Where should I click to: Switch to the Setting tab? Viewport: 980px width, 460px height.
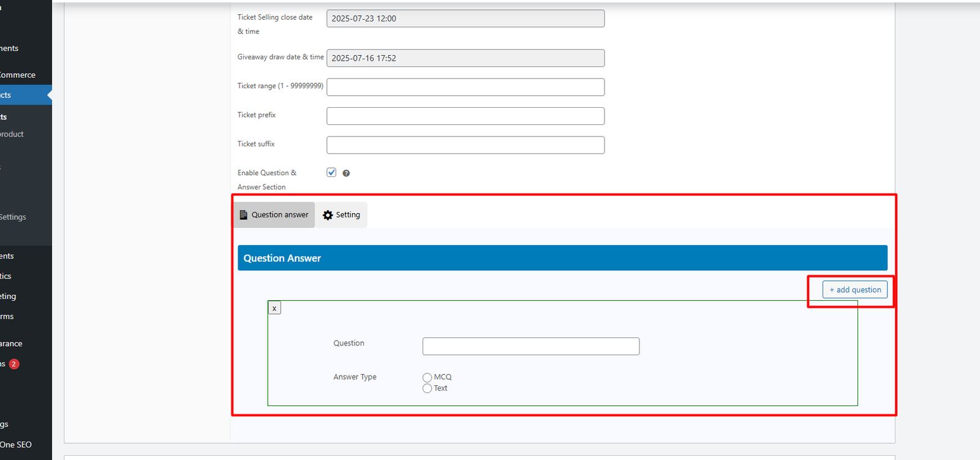[x=342, y=215]
